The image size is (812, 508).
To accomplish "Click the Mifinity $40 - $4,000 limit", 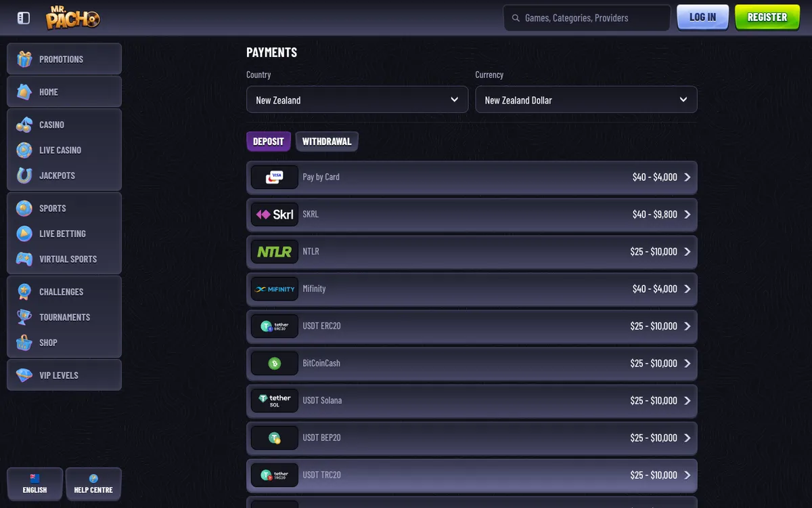I will (x=654, y=289).
